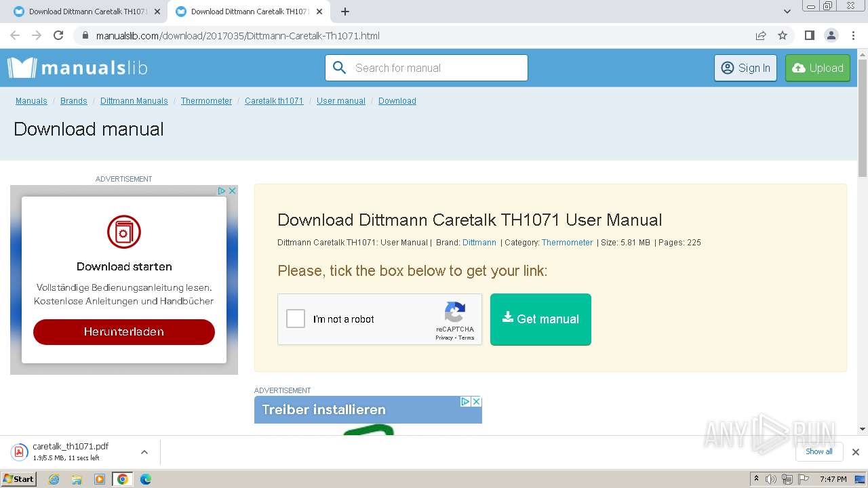Click the Get manual button
Screen dimensions: 868x488
point(540,319)
